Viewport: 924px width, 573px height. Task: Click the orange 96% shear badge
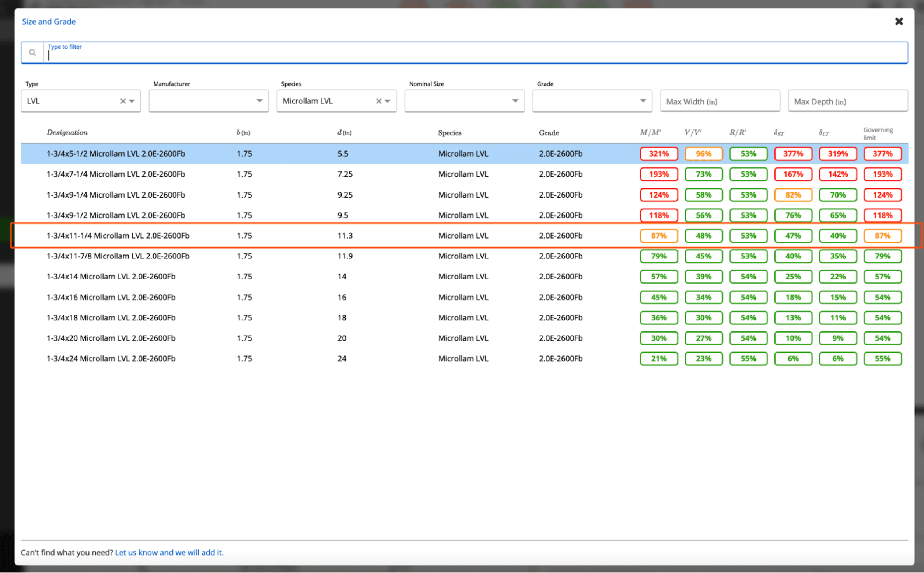tap(703, 154)
